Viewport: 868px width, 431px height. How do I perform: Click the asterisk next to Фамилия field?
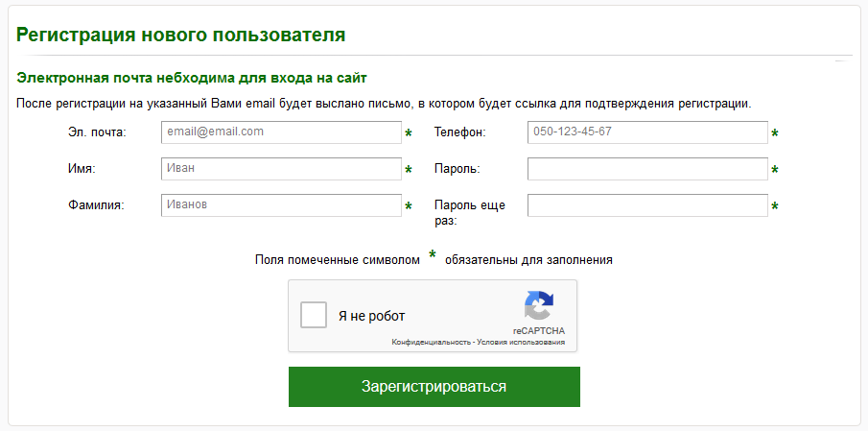409,207
